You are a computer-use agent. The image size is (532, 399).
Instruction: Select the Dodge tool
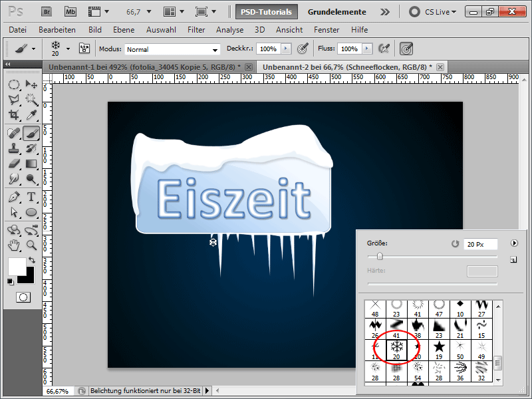[x=31, y=178]
